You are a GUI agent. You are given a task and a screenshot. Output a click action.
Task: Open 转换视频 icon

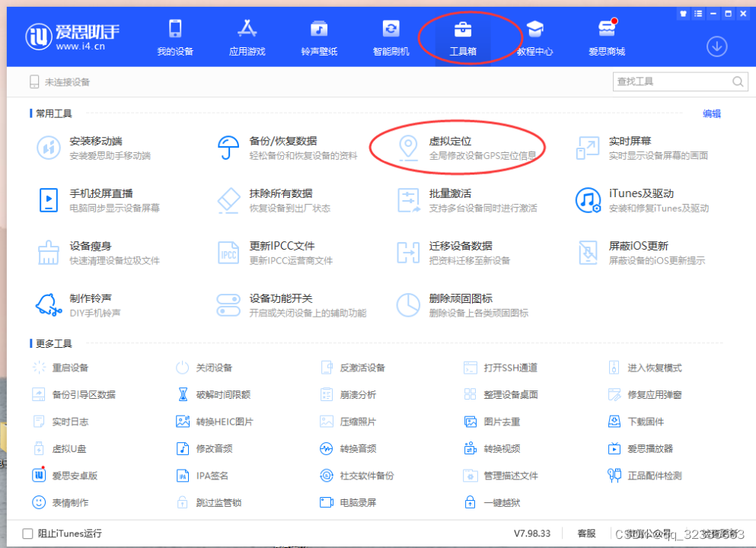[x=470, y=449]
